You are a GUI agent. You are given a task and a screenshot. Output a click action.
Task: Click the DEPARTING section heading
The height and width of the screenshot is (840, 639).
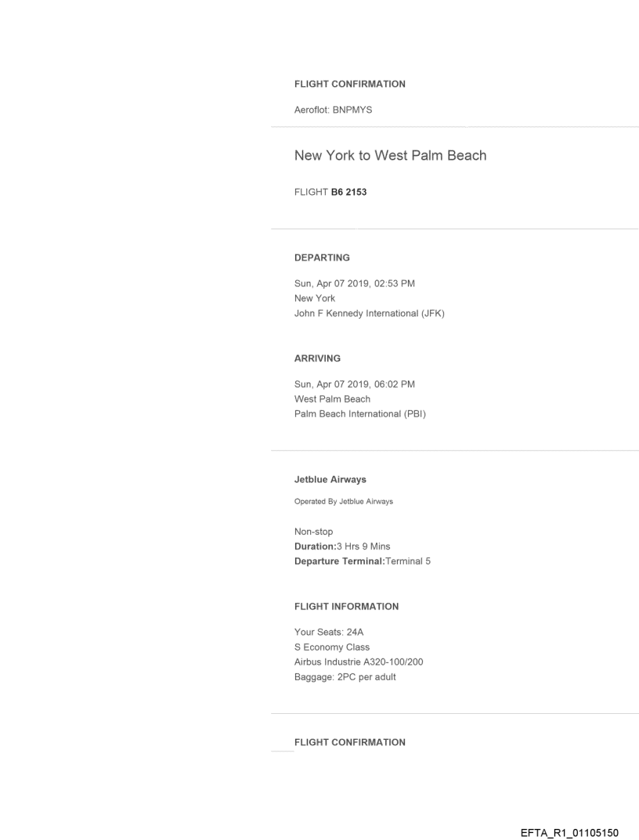pyautogui.click(x=322, y=257)
